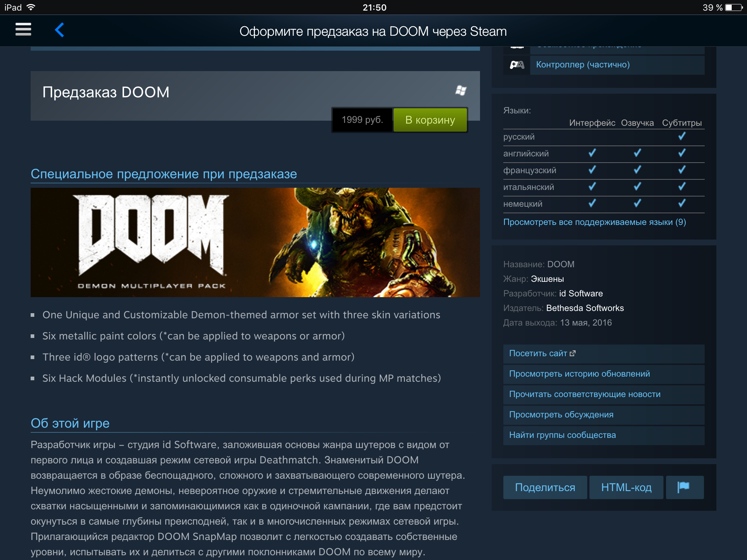This screenshot has height=560, width=747.
Task: Click the HTML-код button
Action: [x=626, y=487]
